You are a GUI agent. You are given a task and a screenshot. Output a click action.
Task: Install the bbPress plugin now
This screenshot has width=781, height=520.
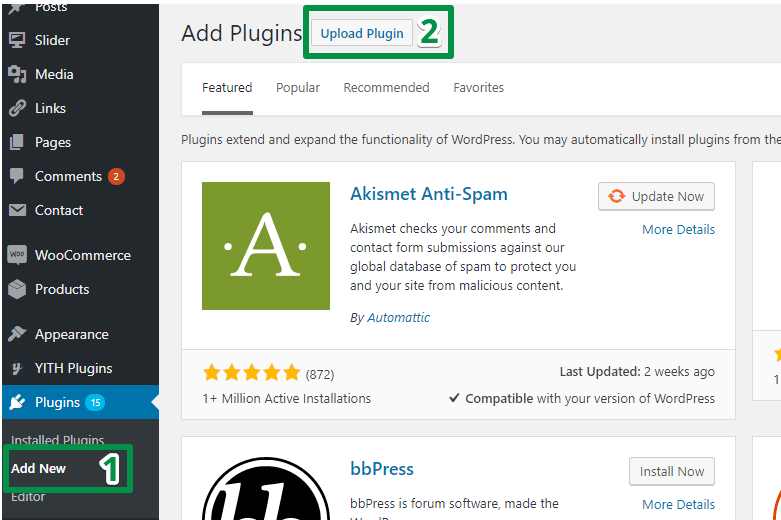coord(672,471)
